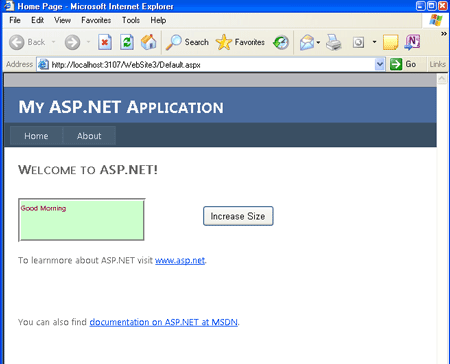Viewport: 450px width, 364px height.
Task: Click the green Go arrow button
Action: coord(396,64)
